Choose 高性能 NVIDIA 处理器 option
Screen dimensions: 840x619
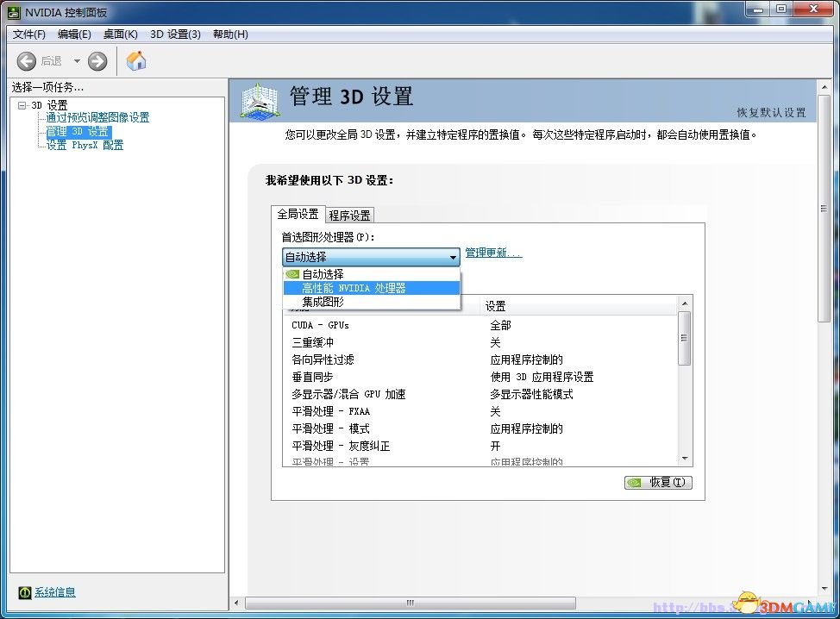point(372,288)
